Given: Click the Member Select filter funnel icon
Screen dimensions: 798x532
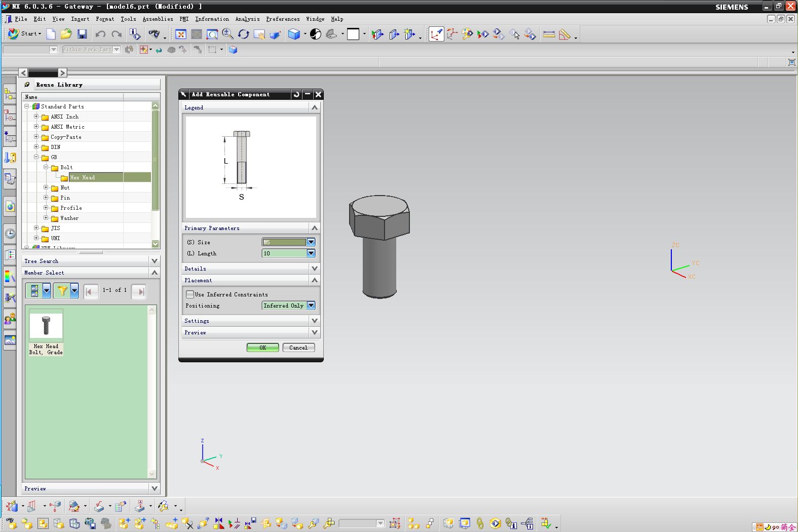Looking at the screenshot, I should (62, 290).
